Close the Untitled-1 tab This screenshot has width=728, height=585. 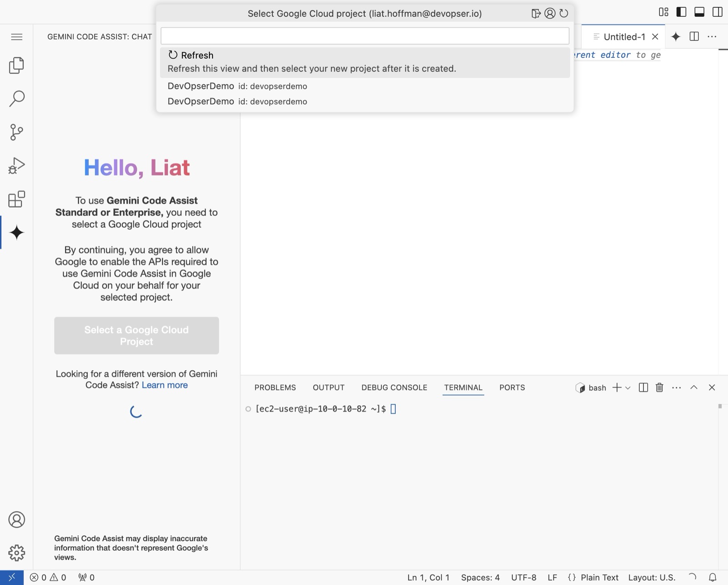[655, 37]
